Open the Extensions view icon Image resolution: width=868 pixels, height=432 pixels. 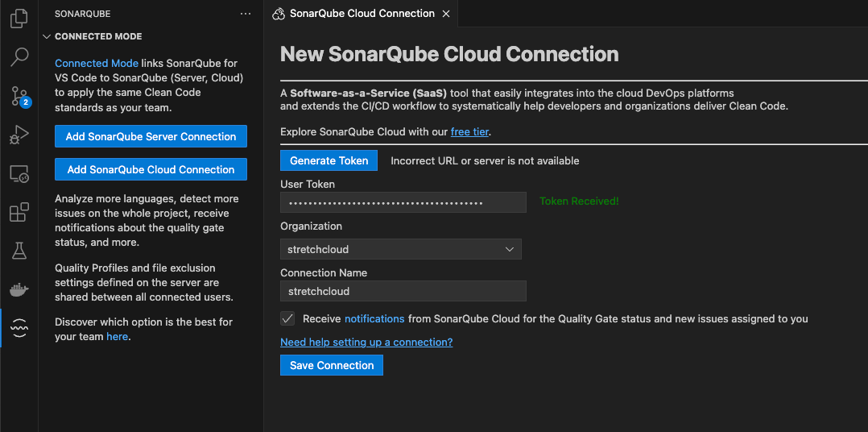click(19, 213)
